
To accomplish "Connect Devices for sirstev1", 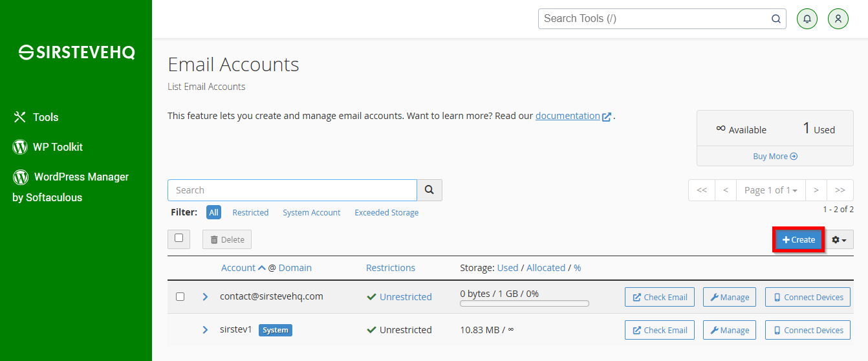I will click(808, 330).
